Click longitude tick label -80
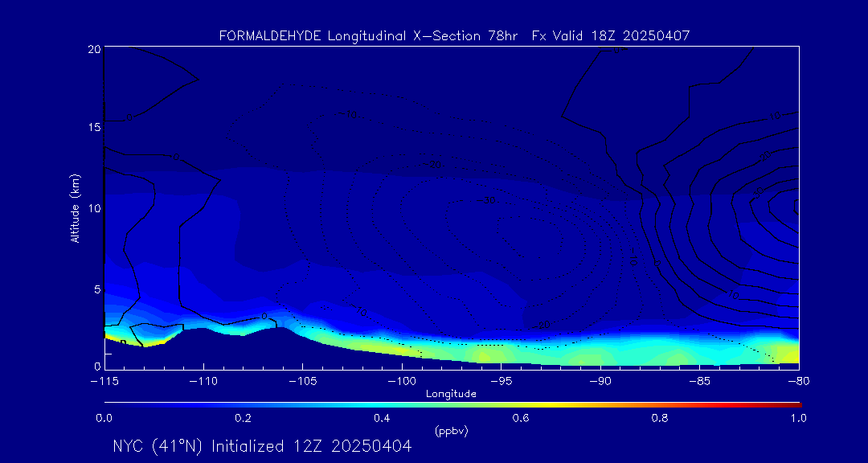 point(799,382)
